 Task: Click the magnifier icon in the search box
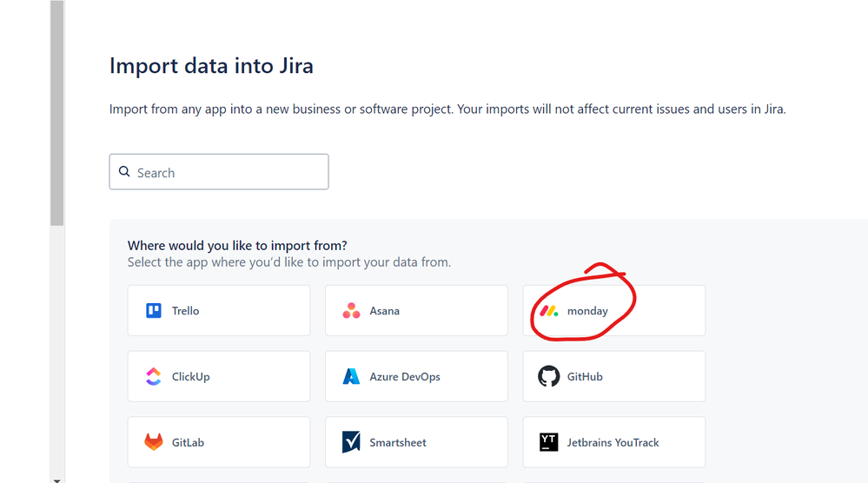click(x=124, y=171)
